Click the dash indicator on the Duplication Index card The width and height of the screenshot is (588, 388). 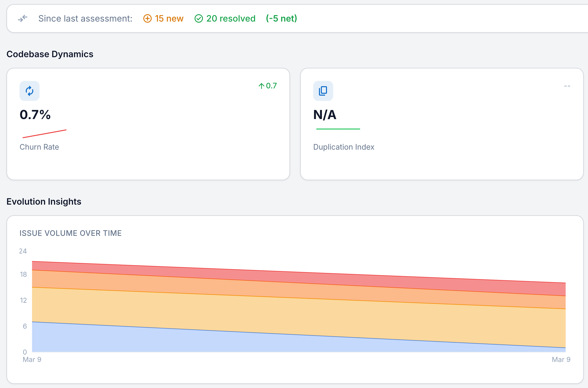pos(568,86)
